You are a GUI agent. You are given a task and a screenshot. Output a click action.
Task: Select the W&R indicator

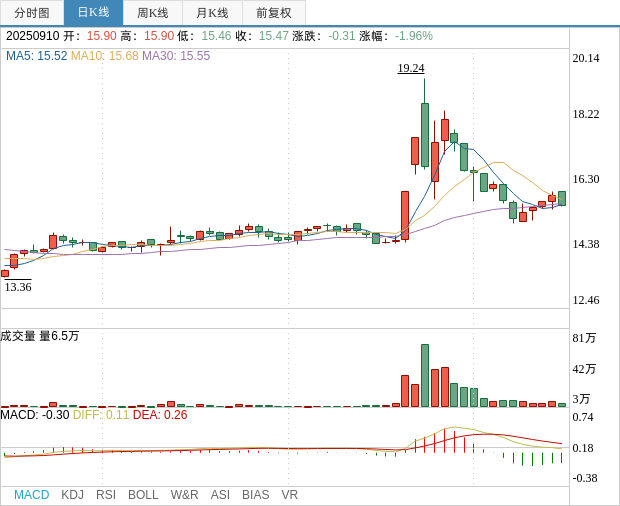(x=184, y=495)
